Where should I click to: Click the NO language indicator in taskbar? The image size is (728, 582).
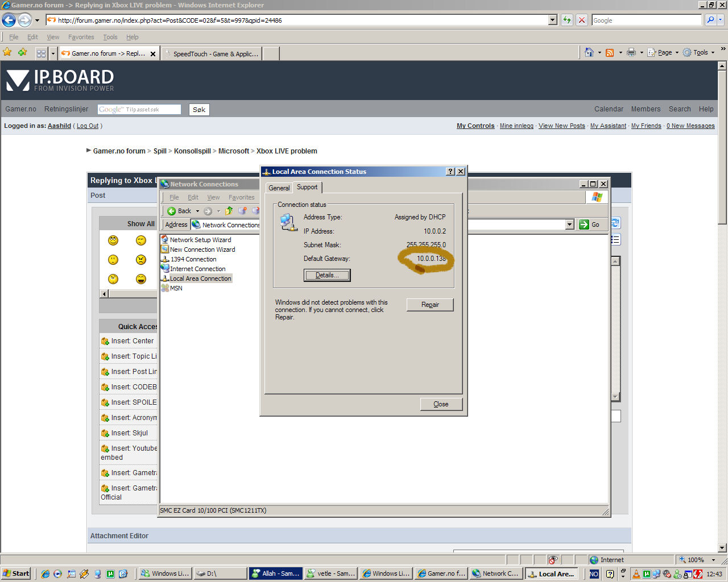click(x=594, y=574)
